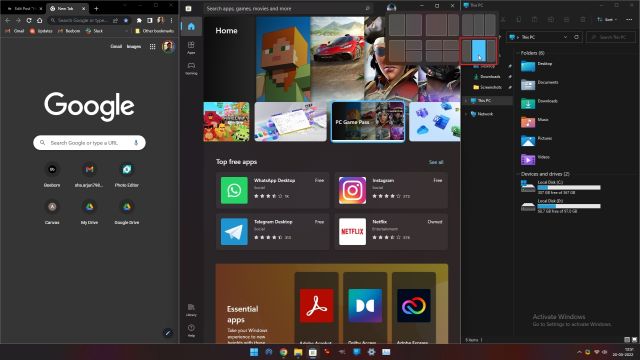The height and width of the screenshot is (360, 640).
Task: Expand the This PC tree node
Action: click(466, 100)
